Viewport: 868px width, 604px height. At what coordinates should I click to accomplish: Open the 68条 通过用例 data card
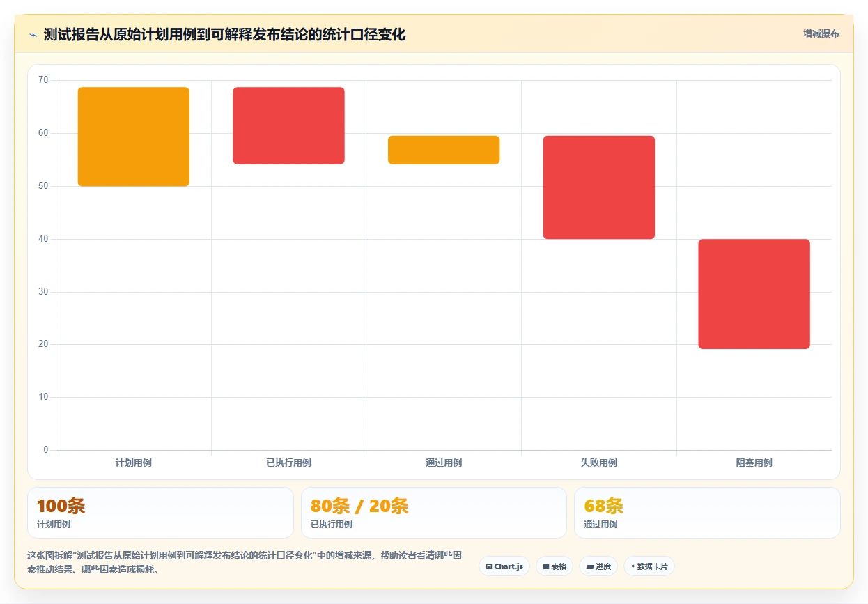pyautogui.click(x=707, y=513)
